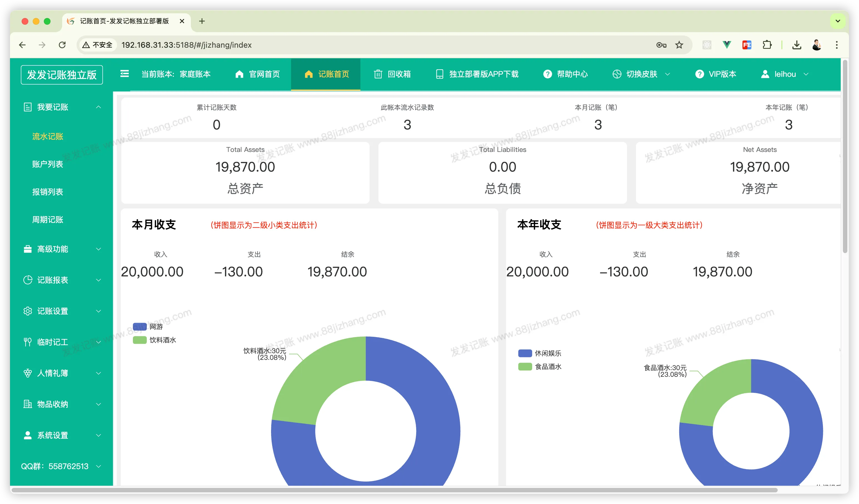Open the Chrome three-dot menu
Viewport: 859px width, 504px height.
point(837,45)
